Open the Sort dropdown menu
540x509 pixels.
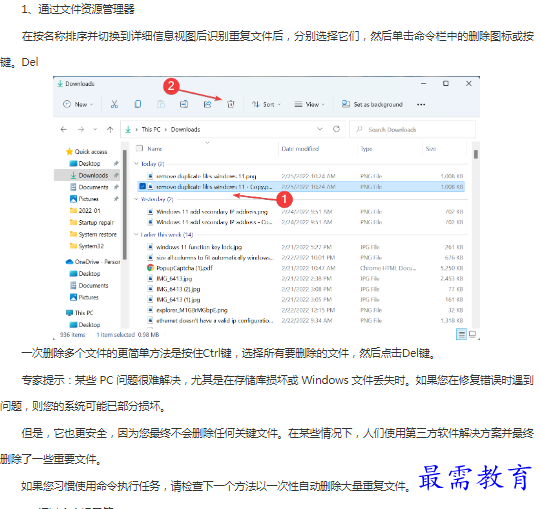pyautogui.click(x=266, y=104)
